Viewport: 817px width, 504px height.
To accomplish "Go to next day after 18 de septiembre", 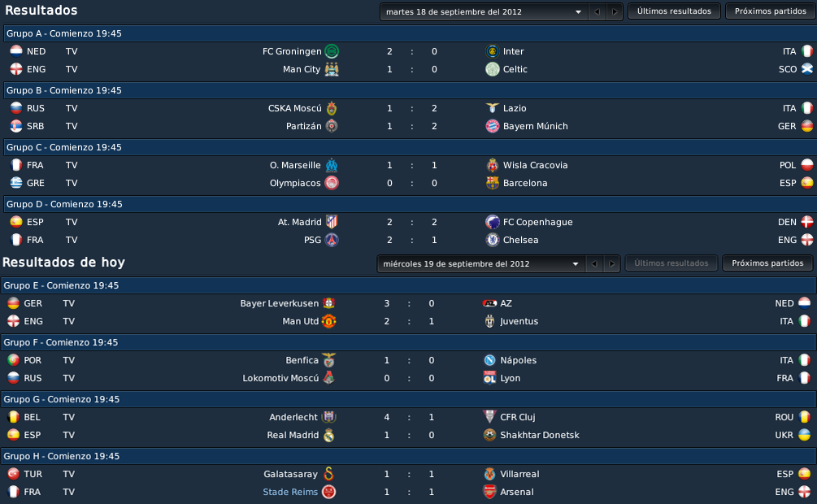I will [x=615, y=11].
